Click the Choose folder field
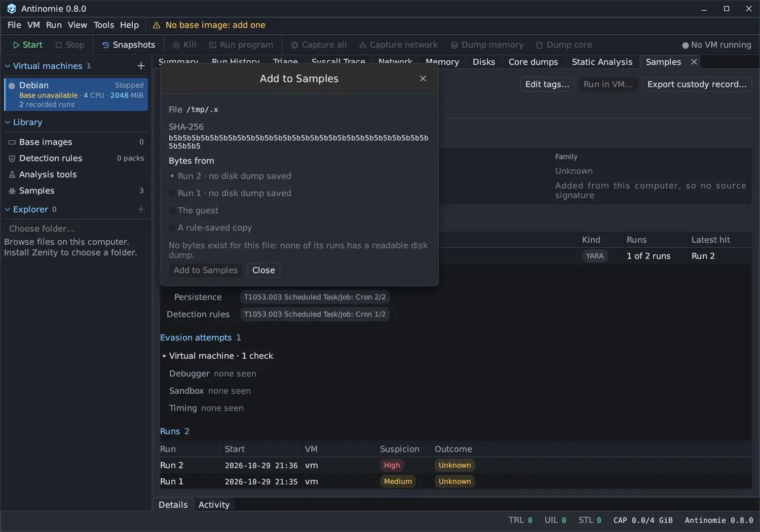 click(x=42, y=229)
